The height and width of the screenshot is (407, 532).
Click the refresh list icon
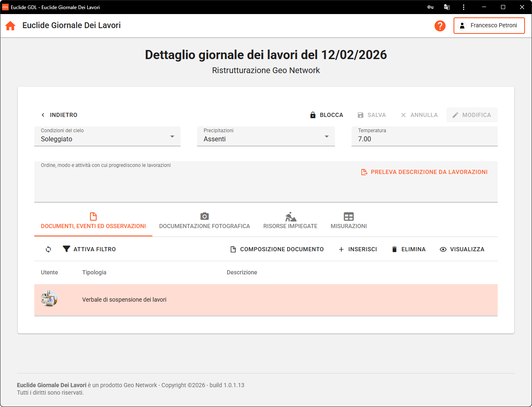point(48,249)
